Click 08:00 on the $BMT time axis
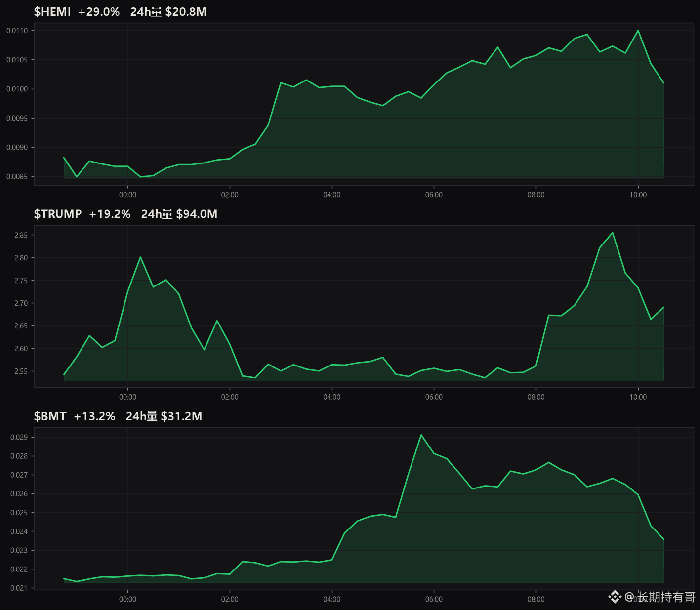 coord(536,599)
